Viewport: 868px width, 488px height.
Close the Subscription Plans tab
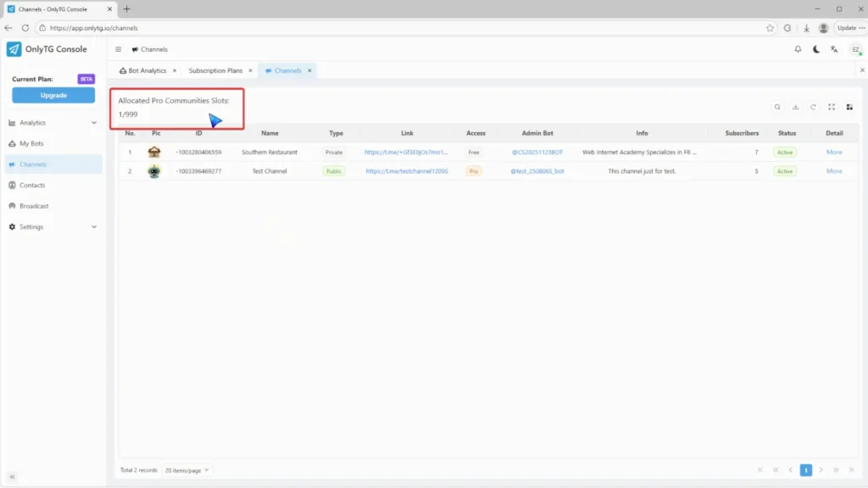tap(250, 71)
